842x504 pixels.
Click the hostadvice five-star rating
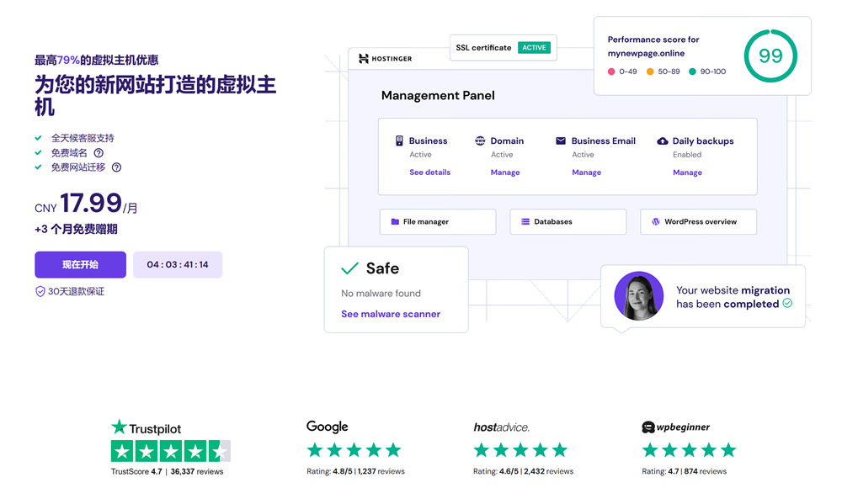(x=520, y=450)
